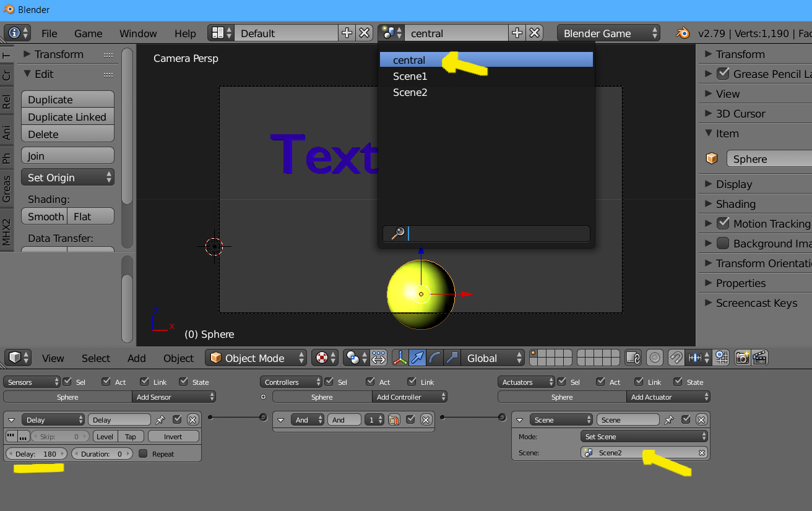Remove the Scene actuator
This screenshot has width=812, height=511.
[701, 419]
